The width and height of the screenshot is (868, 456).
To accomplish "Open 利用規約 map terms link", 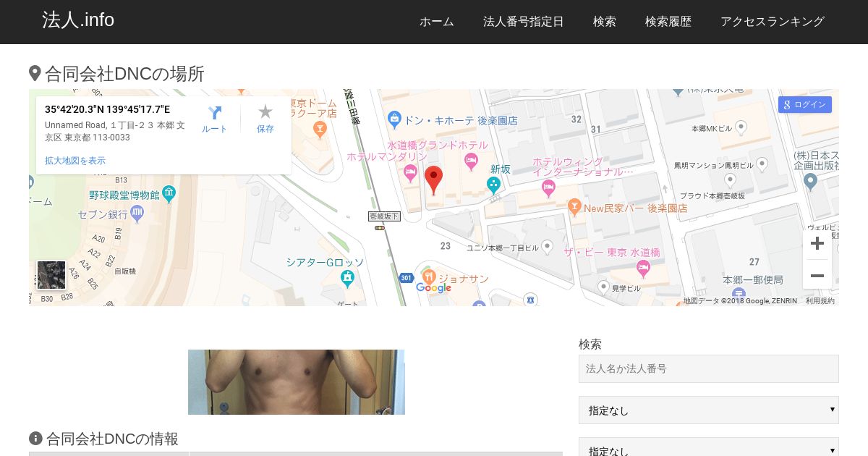I will point(820,301).
